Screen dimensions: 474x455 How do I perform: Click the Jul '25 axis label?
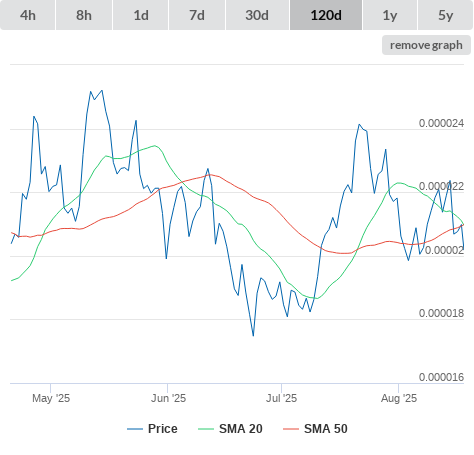click(x=281, y=398)
